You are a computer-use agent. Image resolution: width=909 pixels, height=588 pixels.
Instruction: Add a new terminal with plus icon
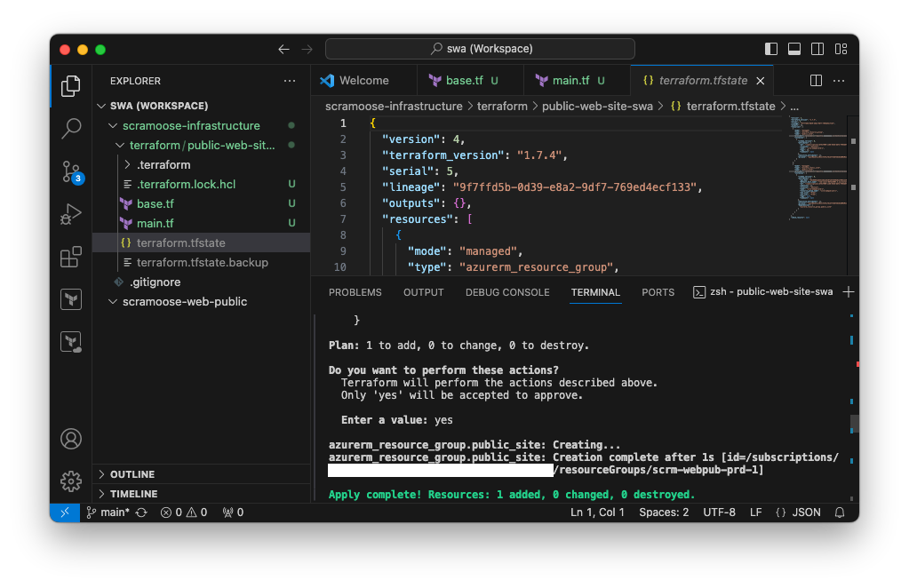point(848,292)
